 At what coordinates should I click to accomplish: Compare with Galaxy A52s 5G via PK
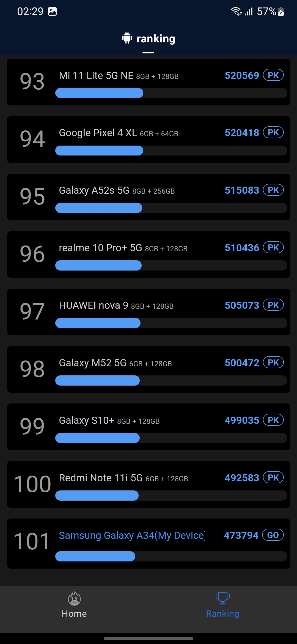pyautogui.click(x=273, y=190)
